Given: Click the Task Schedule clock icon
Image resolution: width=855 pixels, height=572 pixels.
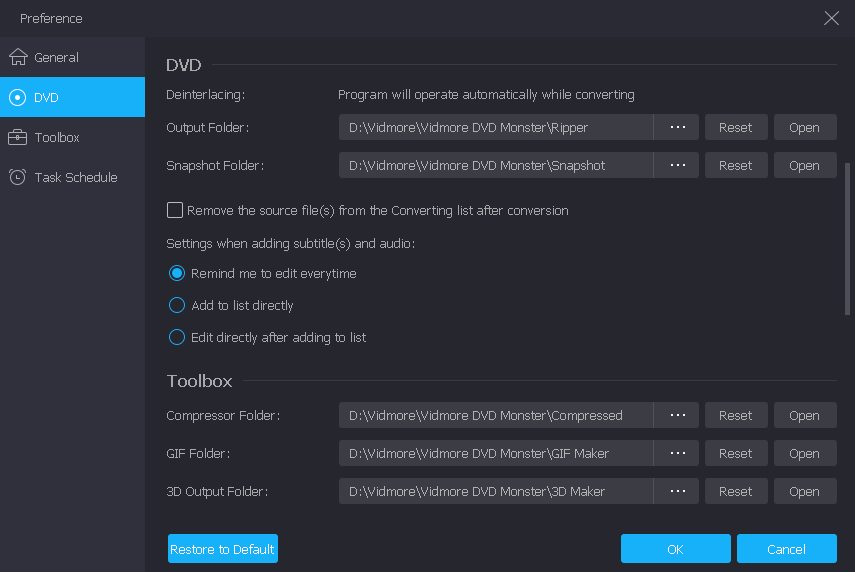Looking at the screenshot, I should pyautogui.click(x=17, y=177).
